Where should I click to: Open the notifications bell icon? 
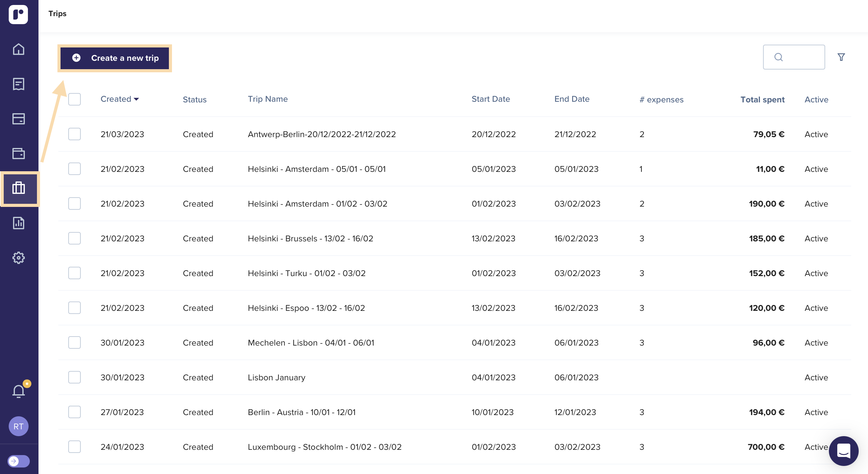19,391
